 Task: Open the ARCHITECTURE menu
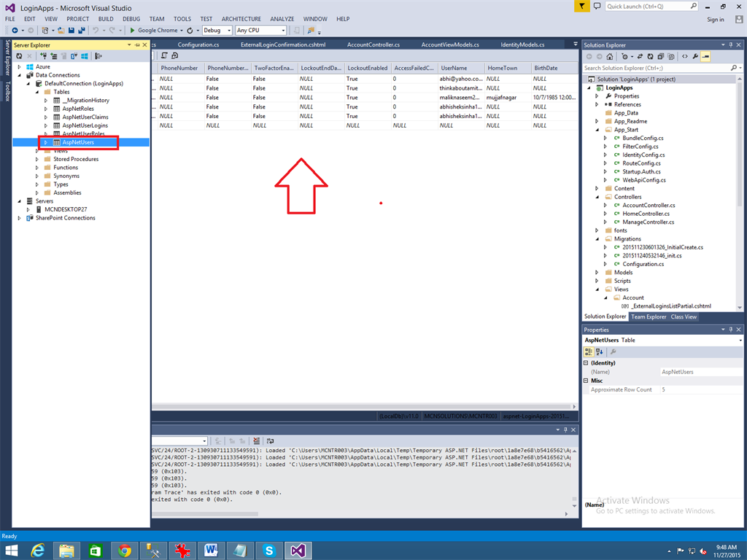pyautogui.click(x=241, y=19)
